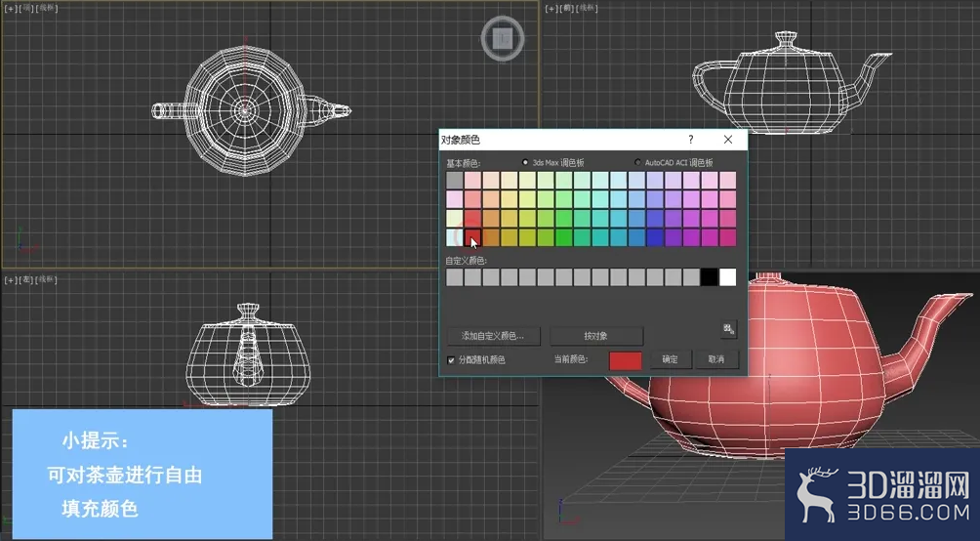Screen dimensions: 980x541
Task: Pick the dark blue swatch in the bottom basic color row
Action: [x=655, y=237]
